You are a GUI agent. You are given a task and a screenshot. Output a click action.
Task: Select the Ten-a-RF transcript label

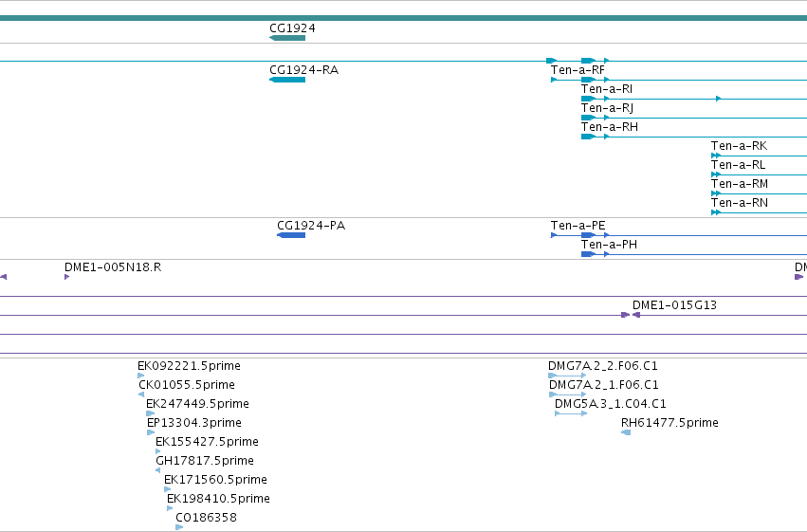pos(578,69)
